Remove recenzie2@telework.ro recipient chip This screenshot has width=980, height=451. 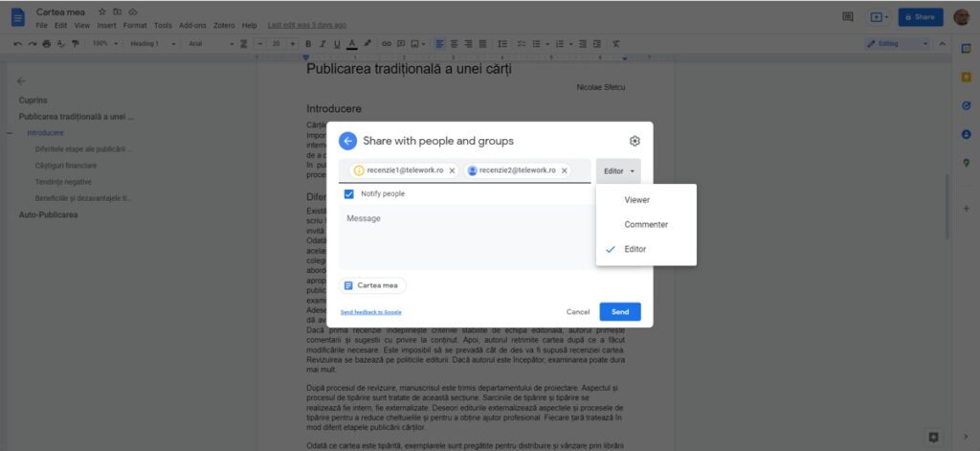coord(565,170)
